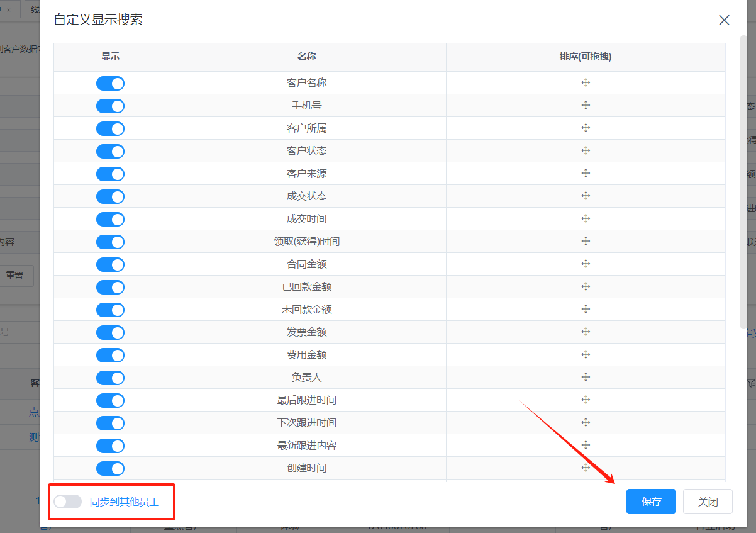
Task: Click the move icon for 发票金额
Action: click(586, 332)
